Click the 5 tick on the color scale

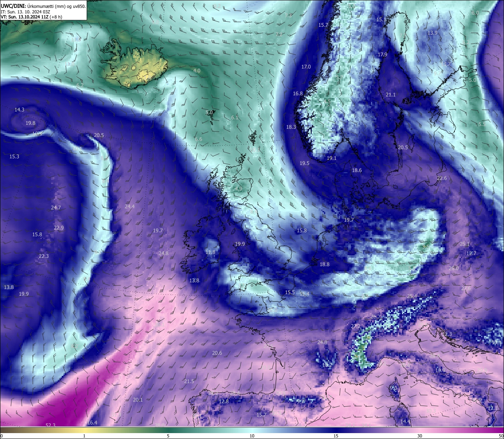(x=168, y=436)
